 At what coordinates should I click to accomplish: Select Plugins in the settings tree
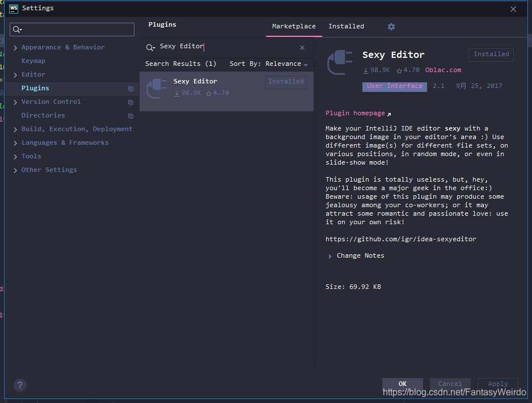(35, 88)
